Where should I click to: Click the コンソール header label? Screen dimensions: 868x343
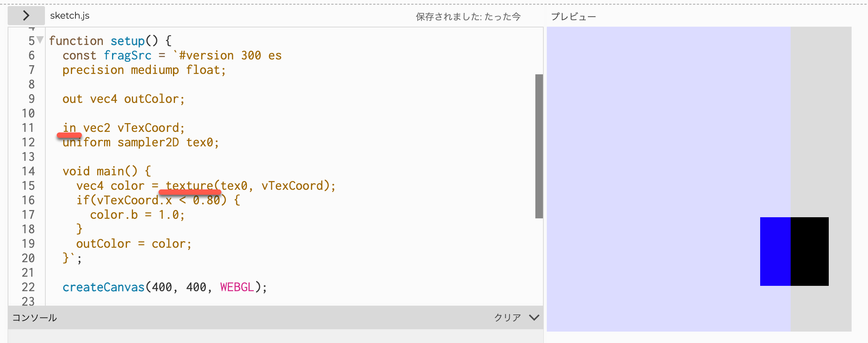tap(35, 317)
